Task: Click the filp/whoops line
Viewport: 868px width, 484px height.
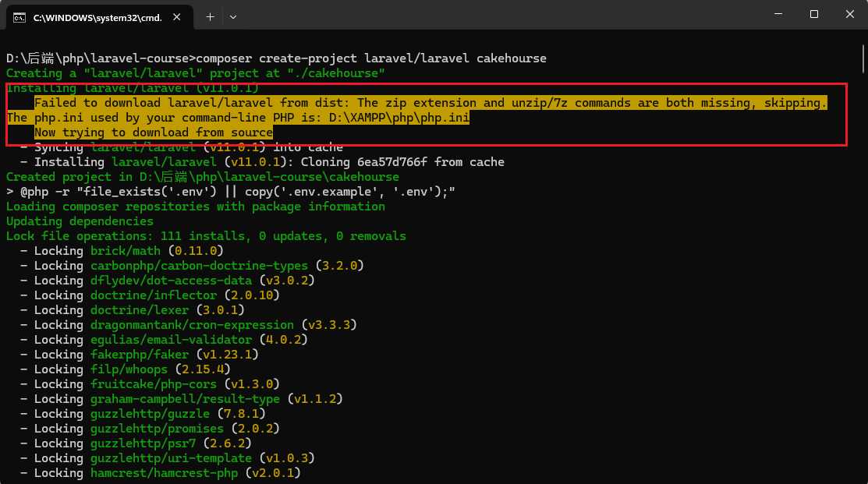Action: coord(126,369)
